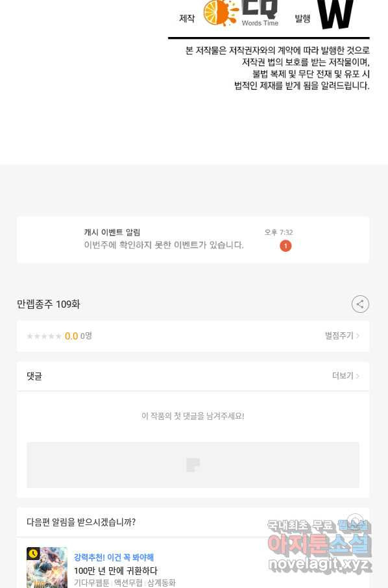Image resolution: width=388 pixels, height=588 pixels.
Task: Click the orange Words Time logo
Action: coord(241,13)
